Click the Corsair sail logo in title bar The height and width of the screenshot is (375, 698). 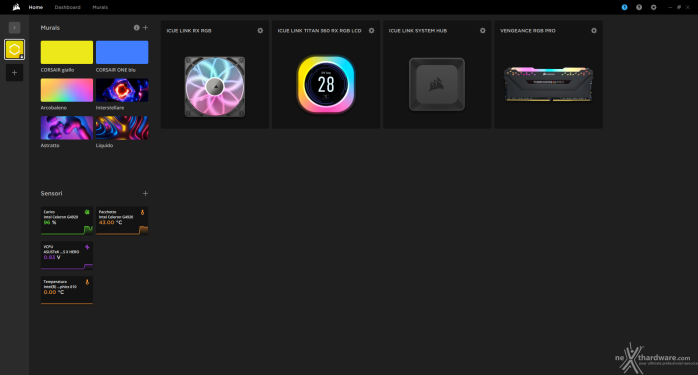[16, 7]
